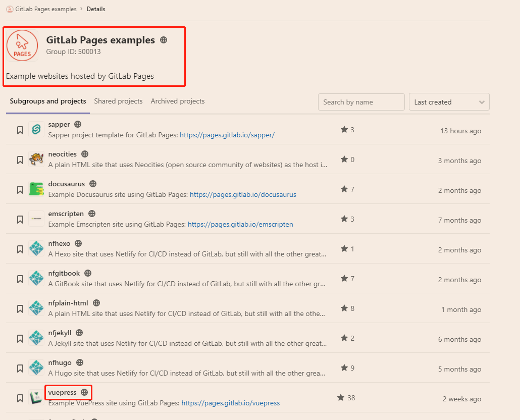Click the nfgitbook project avatar
520x420 pixels.
(x=36, y=279)
